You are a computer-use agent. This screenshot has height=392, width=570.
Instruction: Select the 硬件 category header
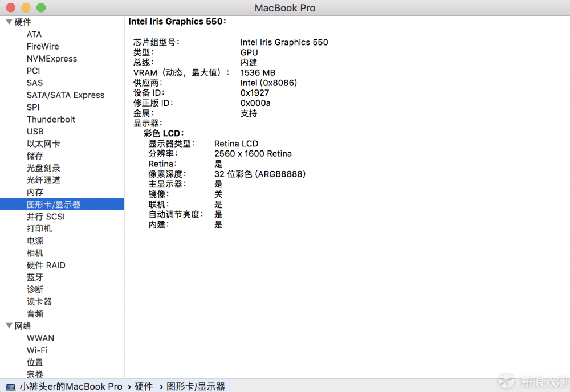click(x=23, y=22)
